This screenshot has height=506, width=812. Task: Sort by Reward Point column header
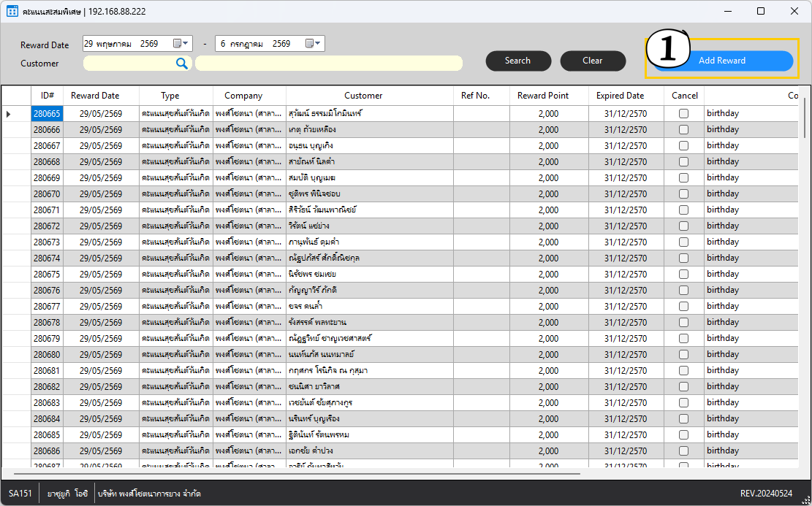click(x=543, y=96)
